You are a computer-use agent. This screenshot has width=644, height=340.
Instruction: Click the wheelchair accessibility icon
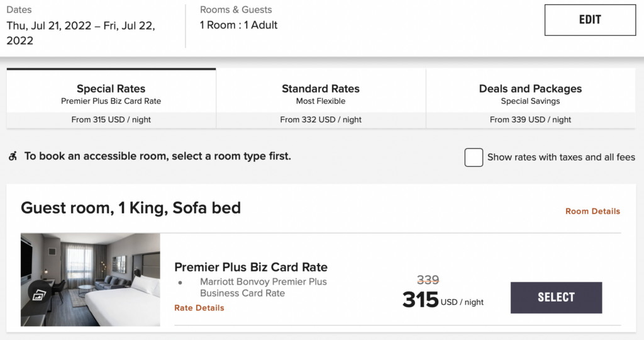click(13, 156)
